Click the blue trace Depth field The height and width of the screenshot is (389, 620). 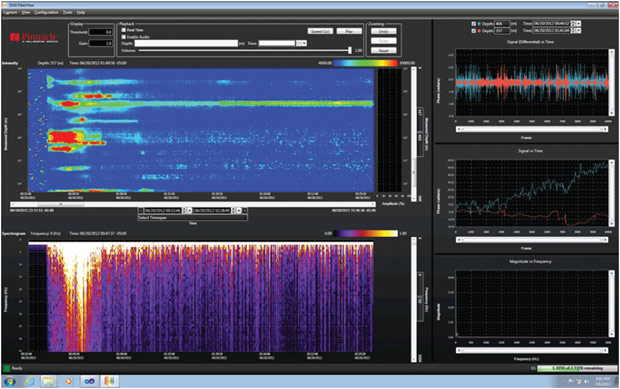tap(502, 24)
